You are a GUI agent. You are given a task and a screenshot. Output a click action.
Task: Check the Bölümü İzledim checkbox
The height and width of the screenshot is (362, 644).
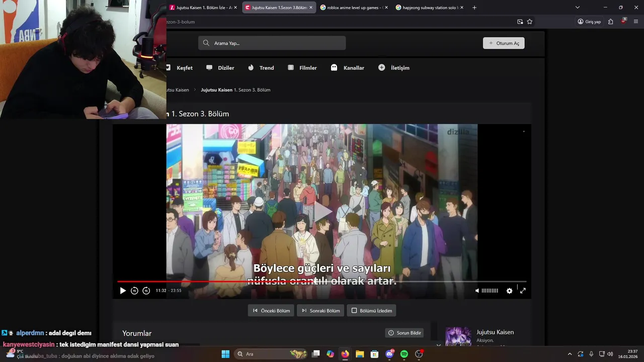point(354,311)
